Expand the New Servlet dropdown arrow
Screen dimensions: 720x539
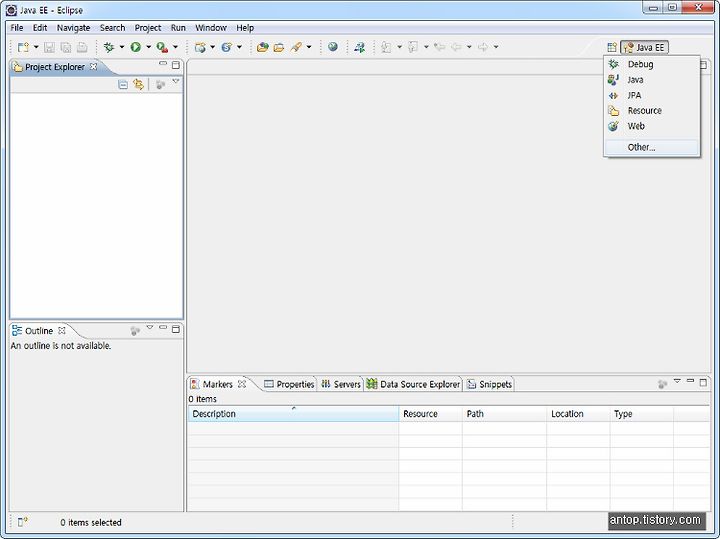239,47
